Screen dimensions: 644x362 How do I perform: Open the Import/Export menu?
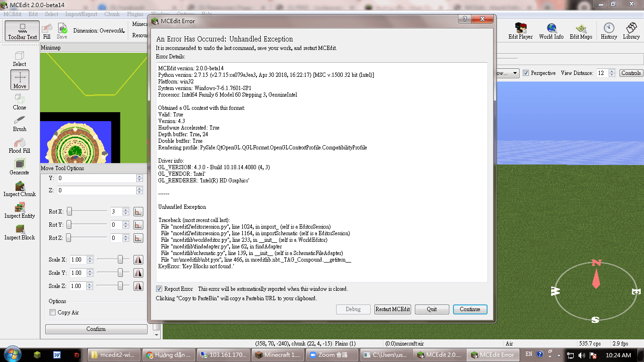[x=81, y=14]
